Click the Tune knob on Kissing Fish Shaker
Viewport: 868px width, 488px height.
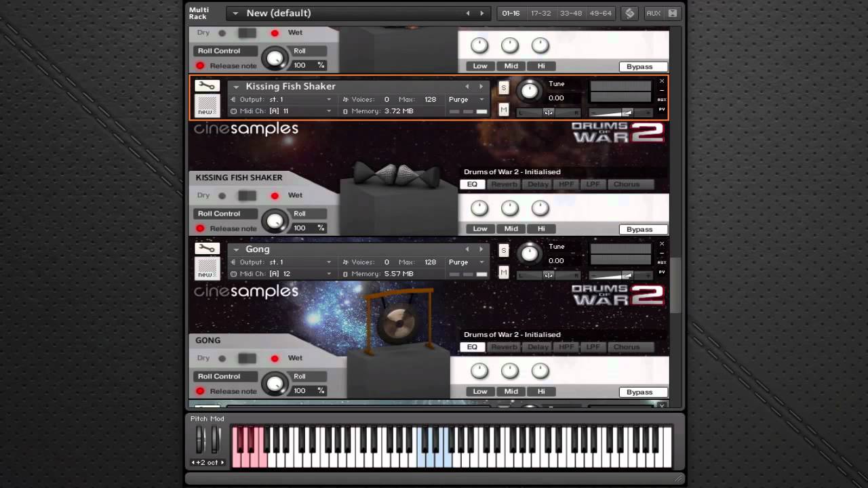click(x=530, y=90)
